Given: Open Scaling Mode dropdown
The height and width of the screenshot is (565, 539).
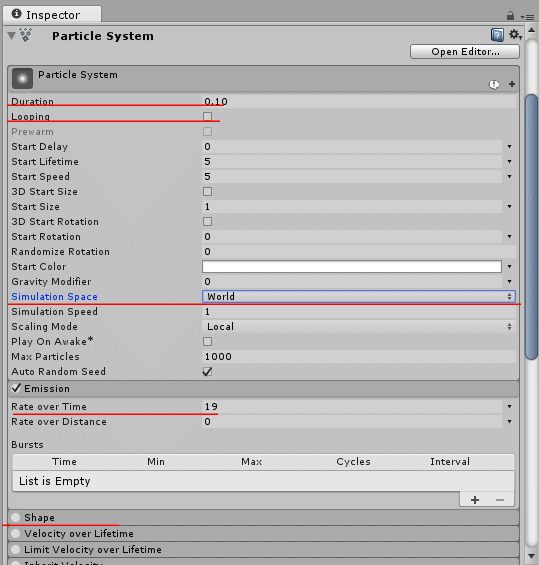Looking at the screenshot, I should pyautogui.click(x=359, y=326).
